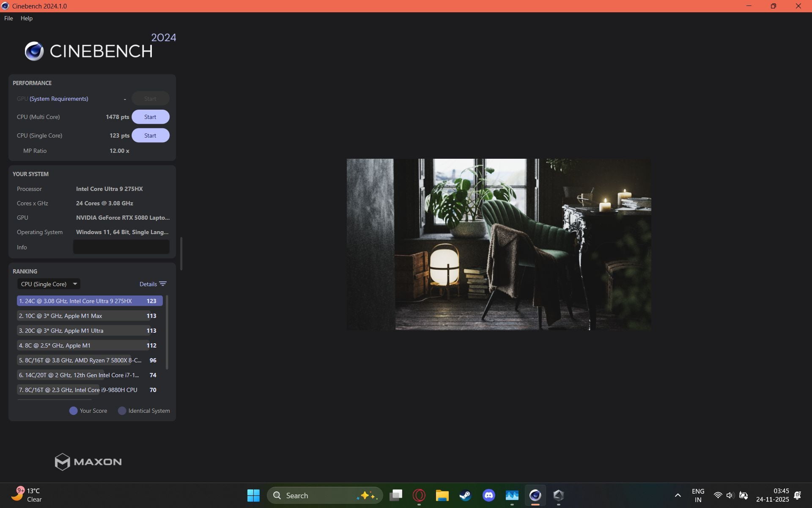Open Steam from the taskbar
Viewport: 812px width, 508px height.
click(x=466, y=495)
